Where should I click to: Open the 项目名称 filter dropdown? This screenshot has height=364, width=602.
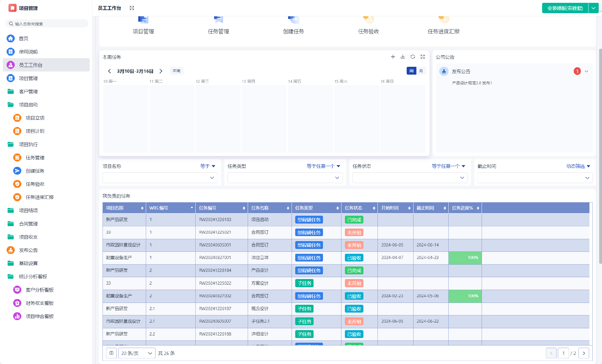pyautogui.click(x=160, y=178)
